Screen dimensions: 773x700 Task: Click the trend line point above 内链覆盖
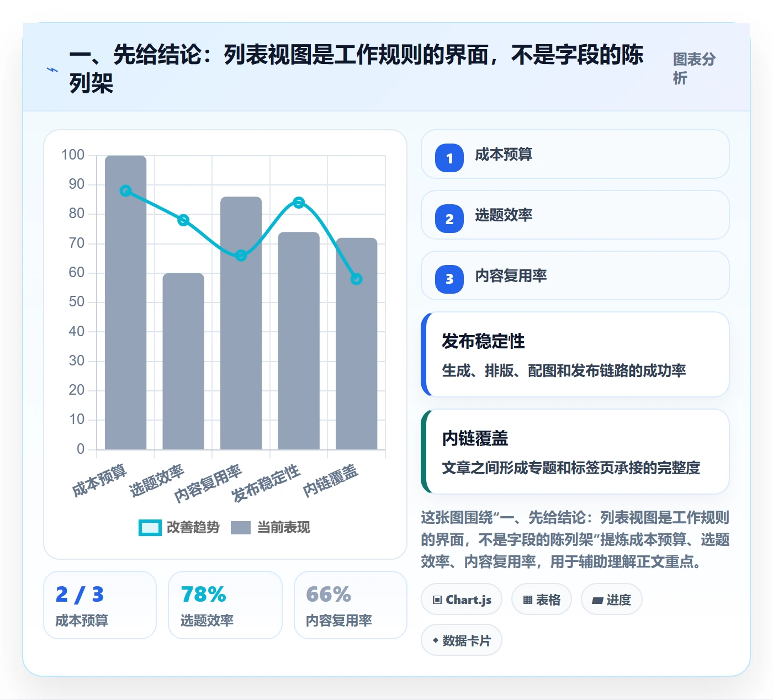coord(357,279)
